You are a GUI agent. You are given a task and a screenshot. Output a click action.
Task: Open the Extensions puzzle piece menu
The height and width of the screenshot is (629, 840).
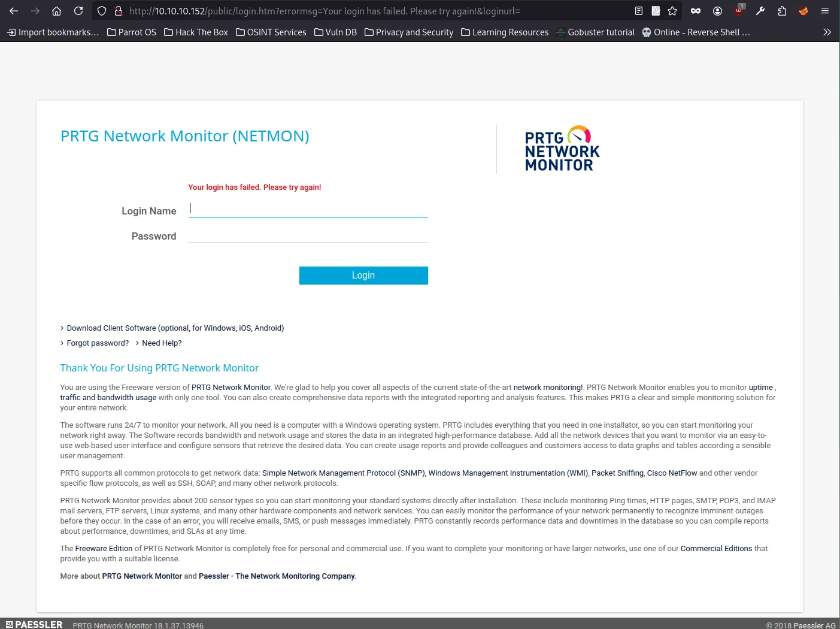pos(782,11)
